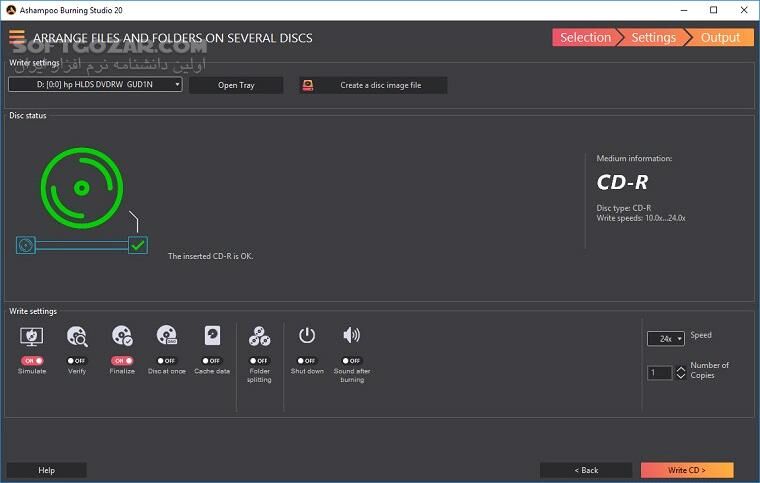Screen dimensions: 760x483
Task: Click the Cache data drive icon
Action: [212, 336]
